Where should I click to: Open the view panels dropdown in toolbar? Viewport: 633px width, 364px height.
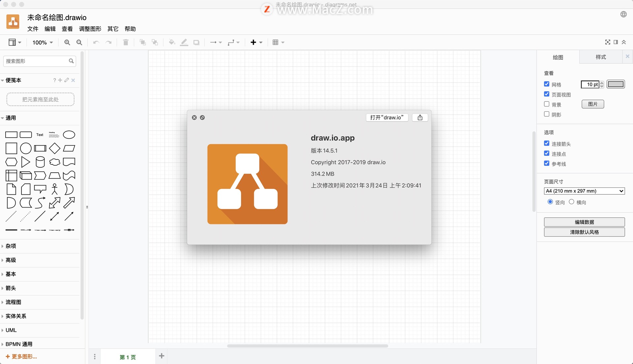click(15, 42)
